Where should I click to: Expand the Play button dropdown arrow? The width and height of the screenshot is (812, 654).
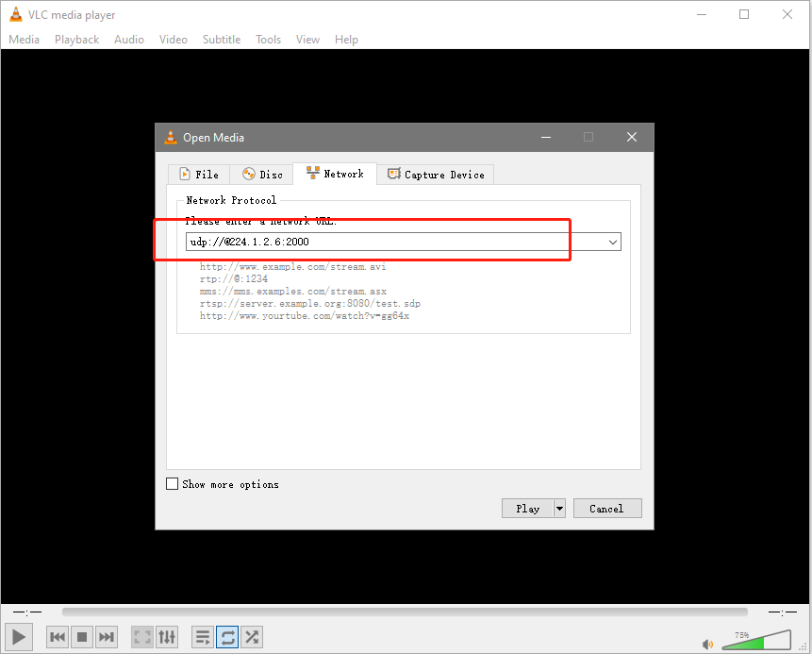click(x=559, y=509)
